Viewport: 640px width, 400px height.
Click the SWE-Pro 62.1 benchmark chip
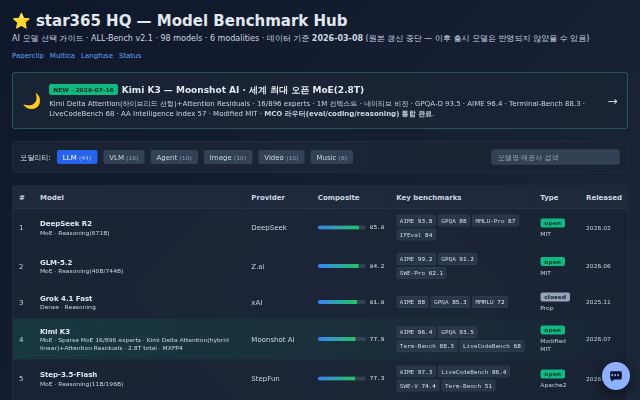coord(421,273)
